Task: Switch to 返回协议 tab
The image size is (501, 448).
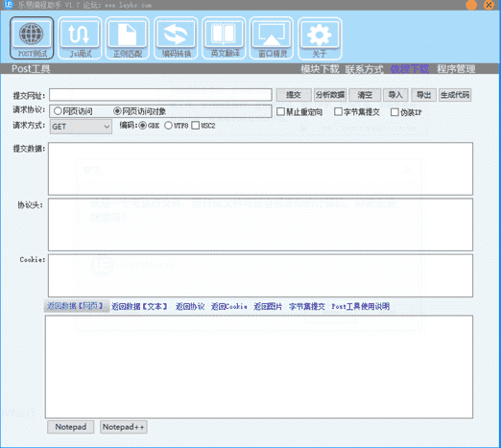Action: coord(190,306)
